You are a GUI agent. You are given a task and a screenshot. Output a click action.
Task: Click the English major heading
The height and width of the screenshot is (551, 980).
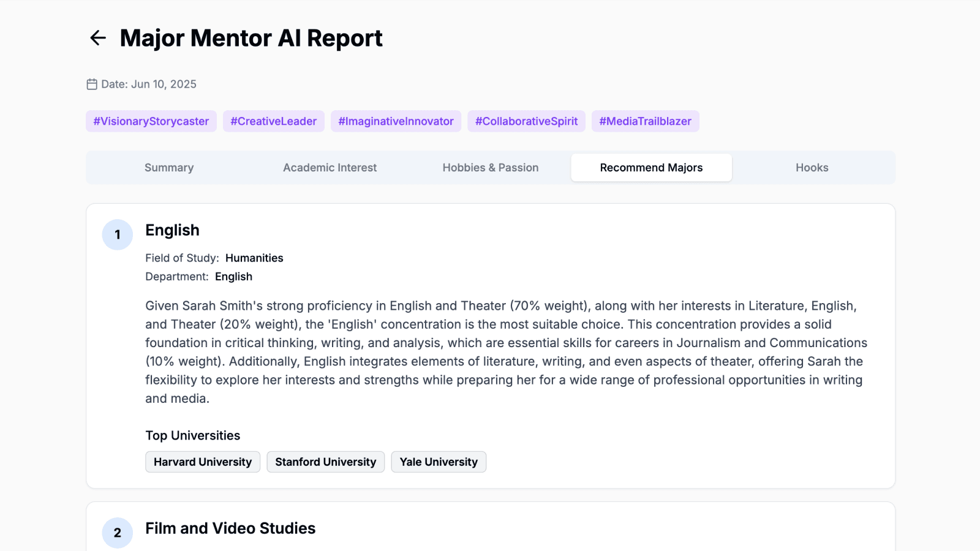coord(172,230)
